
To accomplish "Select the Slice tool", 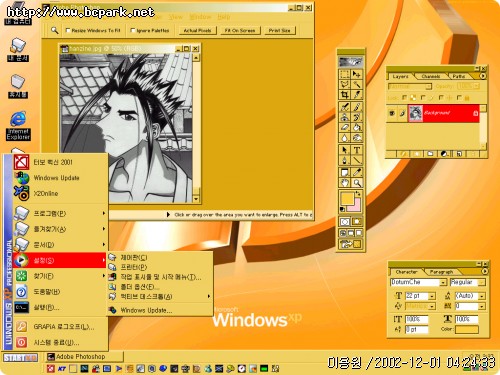I will click(x=357, y=95).
